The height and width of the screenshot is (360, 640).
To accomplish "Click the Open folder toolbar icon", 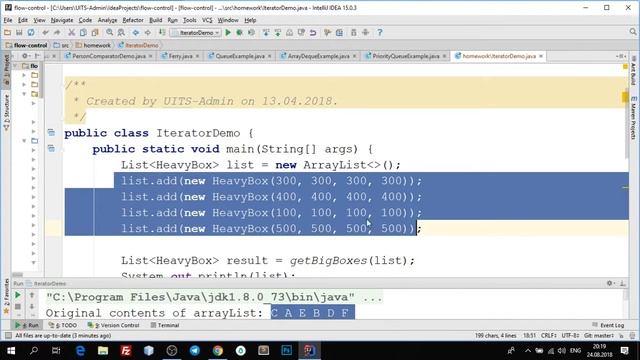I will (x=7, y=33).
